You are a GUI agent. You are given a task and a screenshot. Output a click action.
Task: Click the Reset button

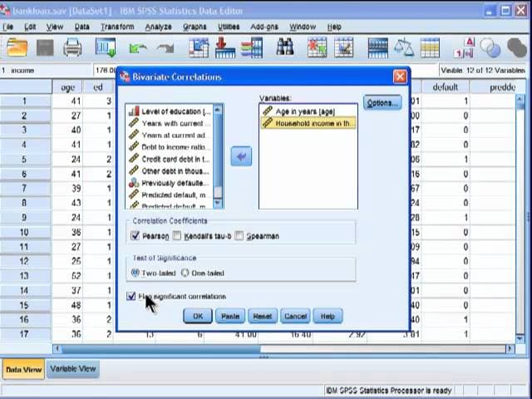(x=263, y=316)
